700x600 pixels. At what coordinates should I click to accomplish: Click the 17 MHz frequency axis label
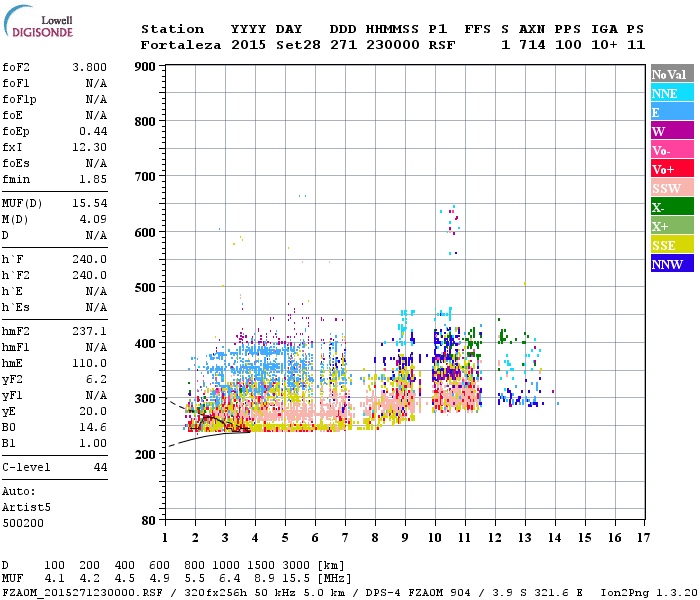pos(643,538)
